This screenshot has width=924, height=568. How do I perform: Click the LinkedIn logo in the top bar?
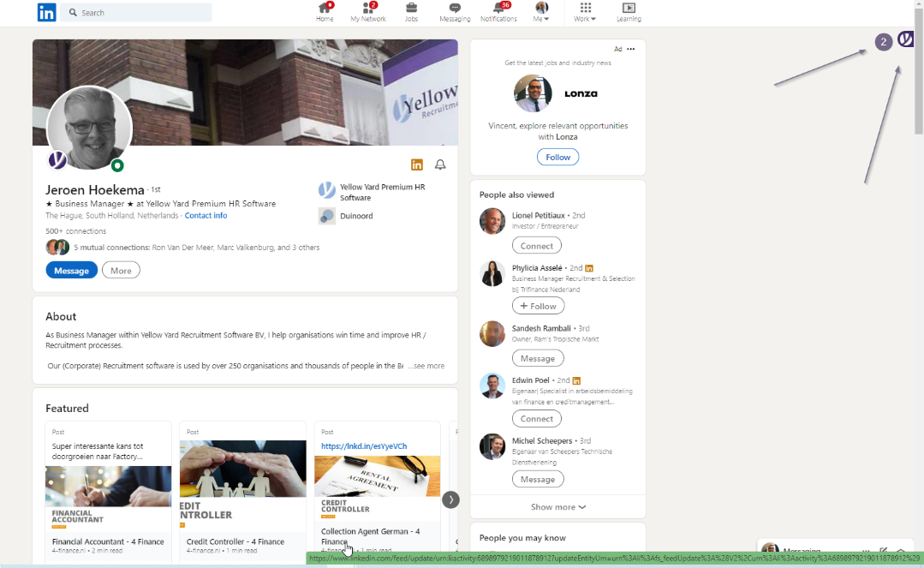(x=46, y=12)
